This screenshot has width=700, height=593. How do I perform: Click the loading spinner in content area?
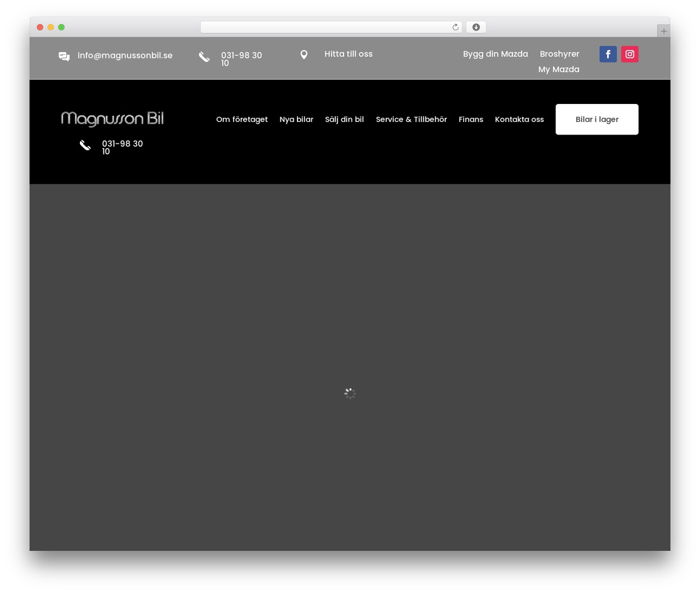(x=350, y=393)
